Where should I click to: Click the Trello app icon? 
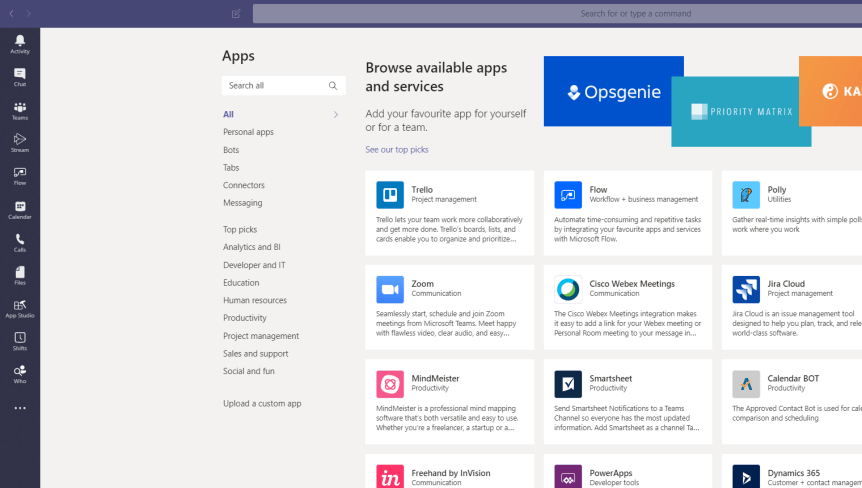click(x=390, y=195)
